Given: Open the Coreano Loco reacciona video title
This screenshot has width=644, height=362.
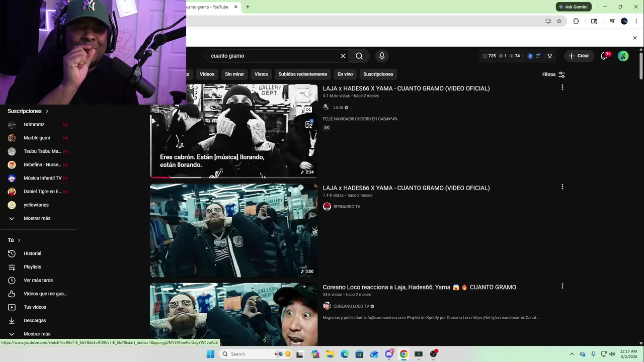Looking at the screenshot, I should point(419,287).
